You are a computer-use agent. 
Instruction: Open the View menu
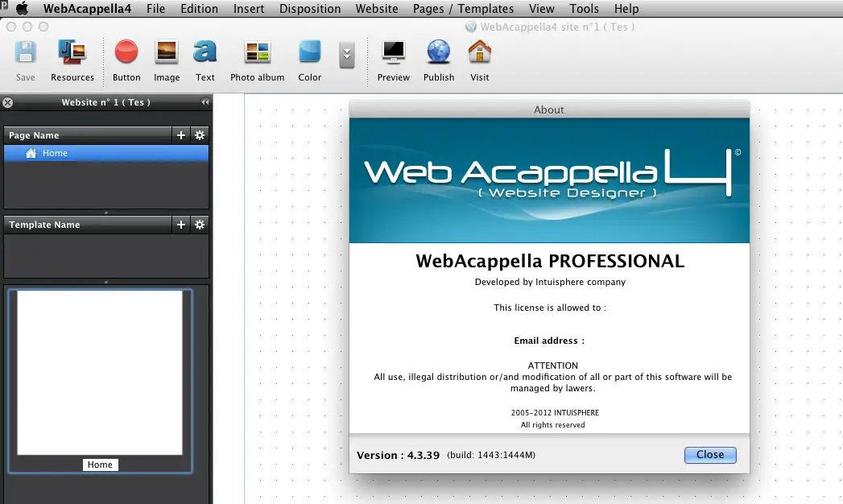pyautogui.click(x=541, y=9)
